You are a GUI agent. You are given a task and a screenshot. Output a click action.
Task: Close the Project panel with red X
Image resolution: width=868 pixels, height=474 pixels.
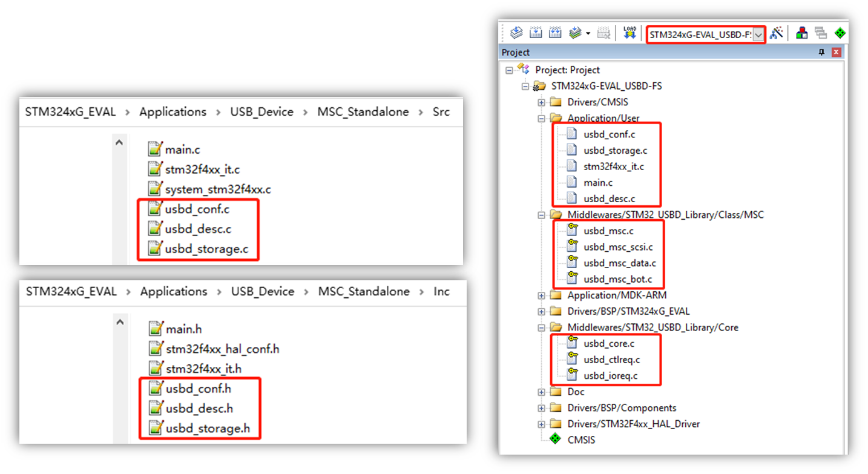click(x=837, y=53)
